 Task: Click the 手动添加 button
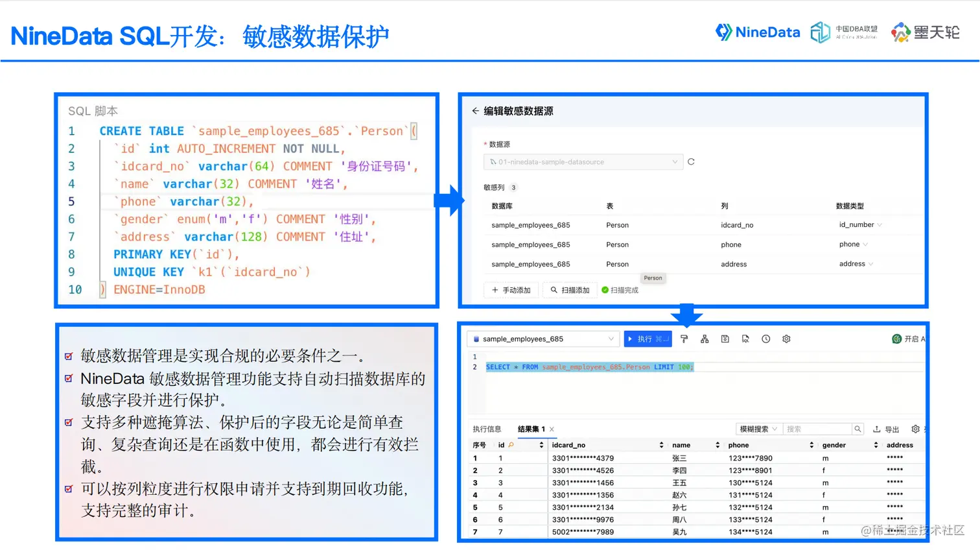[511, 290]
